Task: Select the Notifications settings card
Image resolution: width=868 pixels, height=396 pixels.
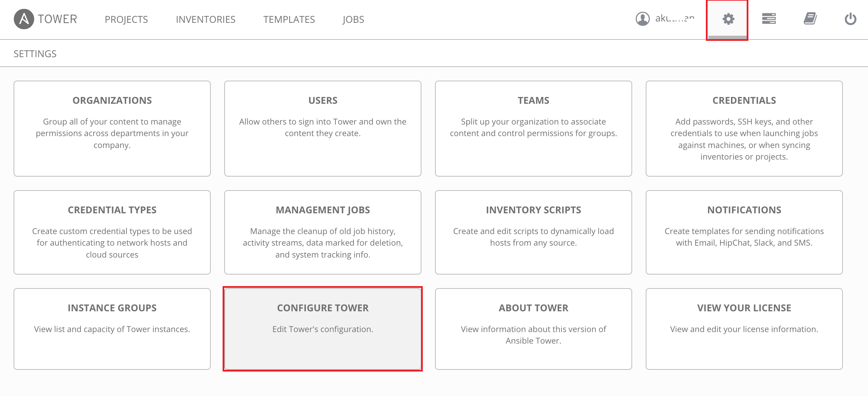Action: tap(744, 232)
